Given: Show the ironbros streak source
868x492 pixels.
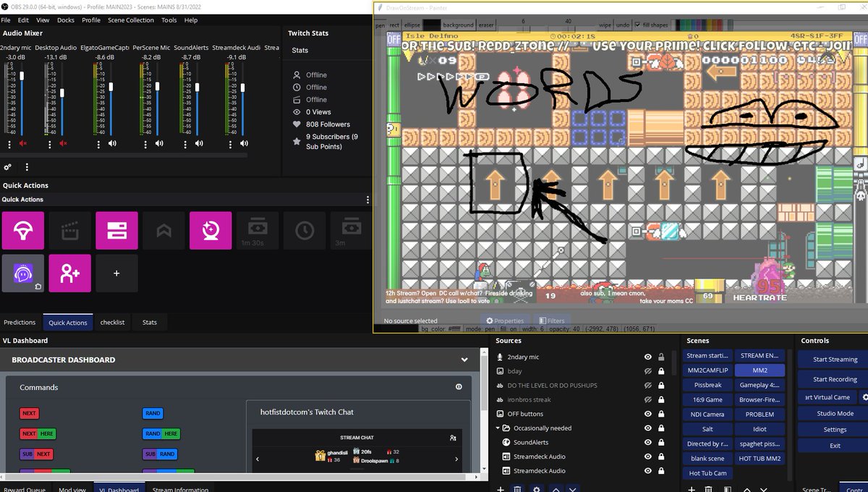Looking at the screenshot, I should [648, 399].
